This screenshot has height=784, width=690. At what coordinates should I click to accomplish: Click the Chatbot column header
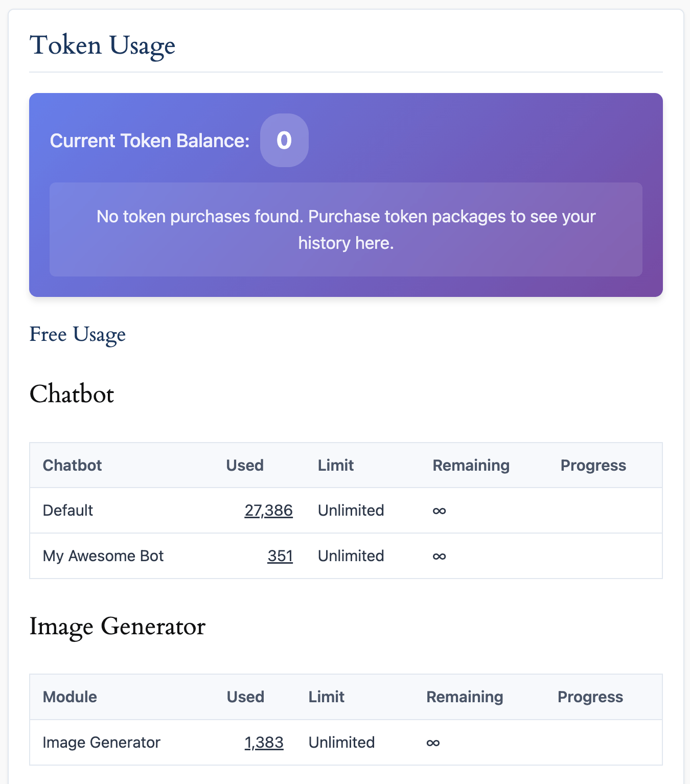pos(72,465)
